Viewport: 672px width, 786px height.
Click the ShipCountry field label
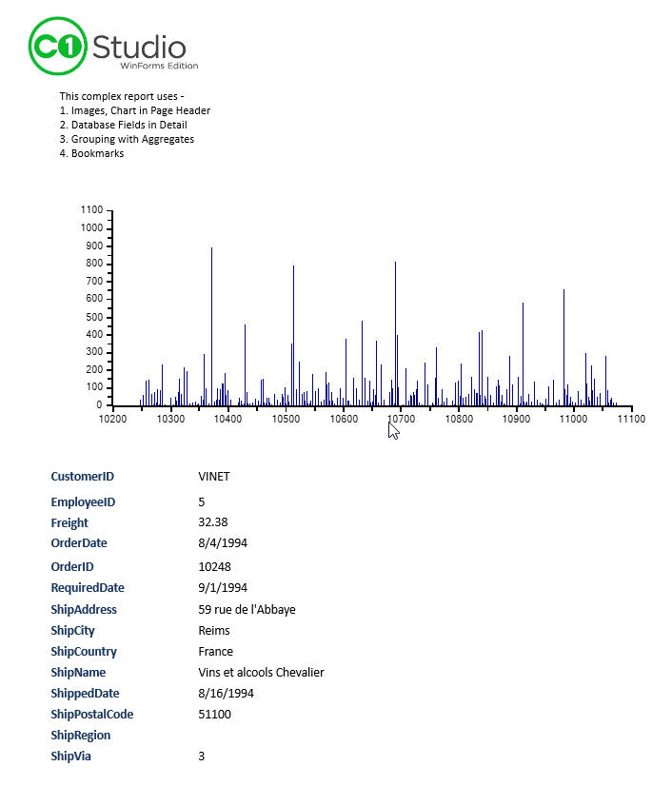pyautogui.click(x=84, y=652)
